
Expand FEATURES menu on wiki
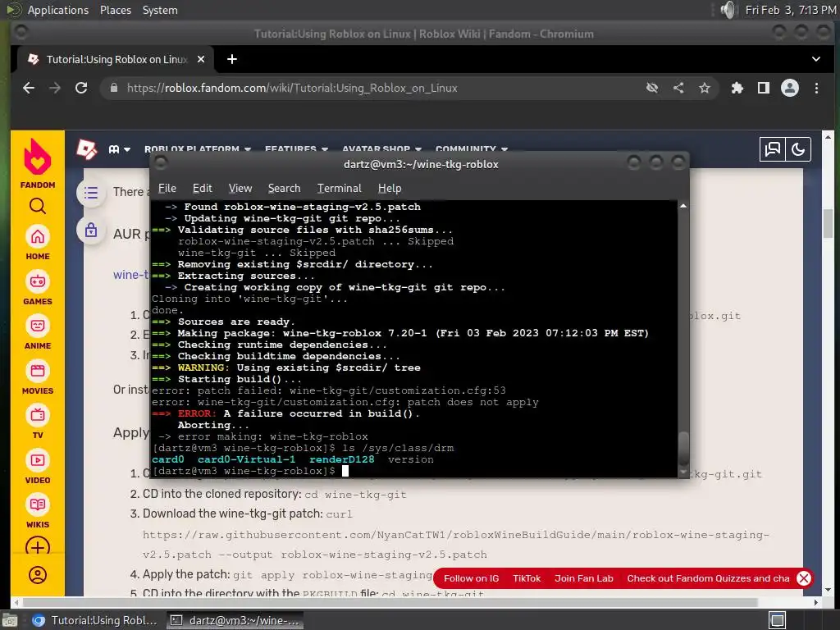[x=296, y=149]
